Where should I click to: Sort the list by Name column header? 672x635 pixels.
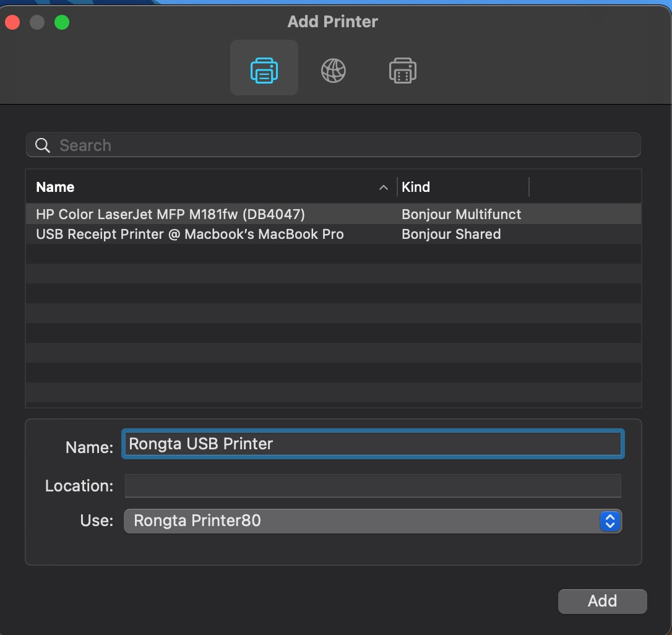[x=55, y=187]
